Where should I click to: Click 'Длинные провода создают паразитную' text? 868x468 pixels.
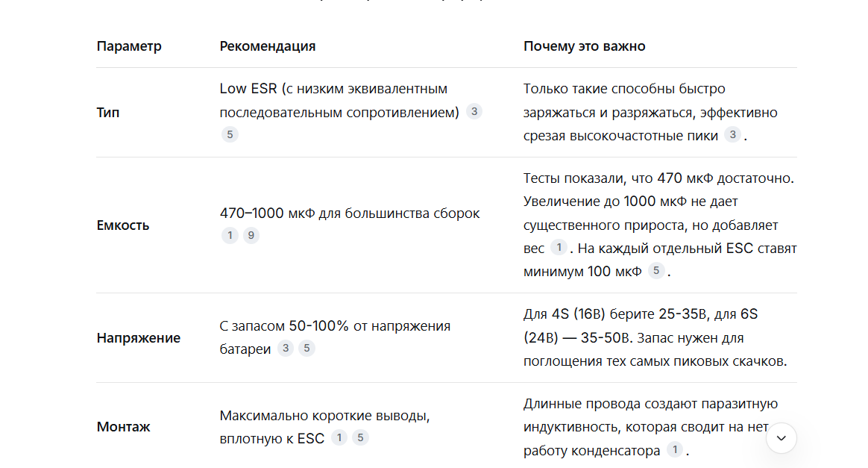click(x=650, y=404)
